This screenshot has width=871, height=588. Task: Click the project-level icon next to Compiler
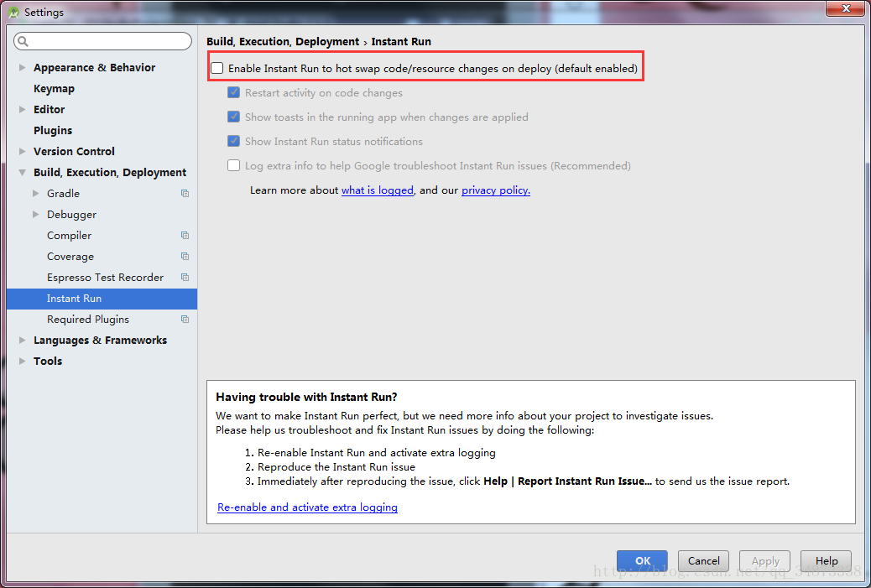coord(185,236)
